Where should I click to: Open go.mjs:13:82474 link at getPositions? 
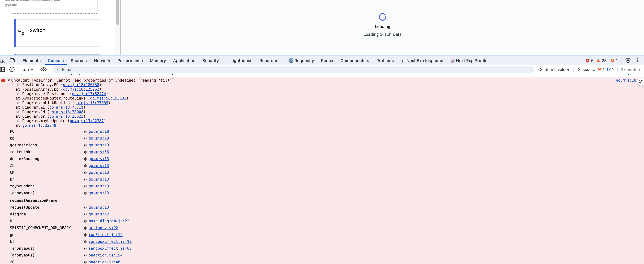tap(89, 94)
